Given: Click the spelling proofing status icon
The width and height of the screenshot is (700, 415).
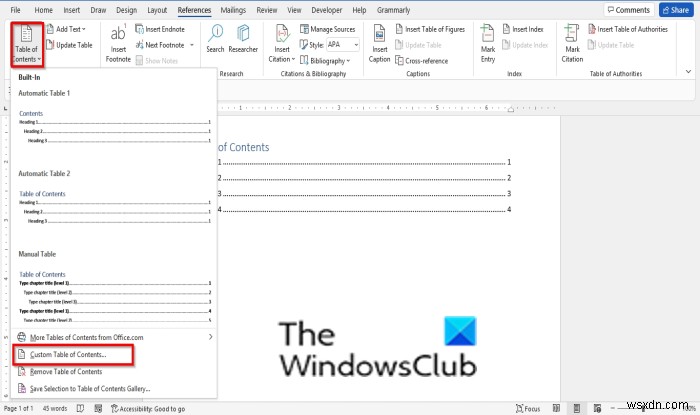Looking at the screenshot, I should tap(80, 408).
